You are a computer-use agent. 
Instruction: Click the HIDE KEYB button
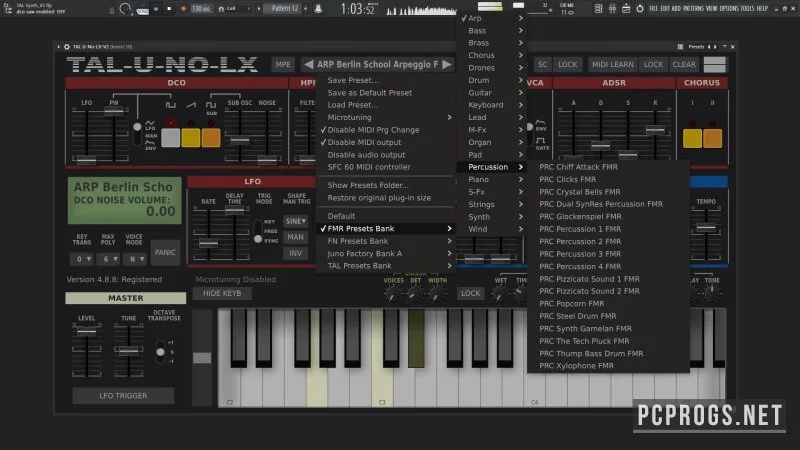222,293
